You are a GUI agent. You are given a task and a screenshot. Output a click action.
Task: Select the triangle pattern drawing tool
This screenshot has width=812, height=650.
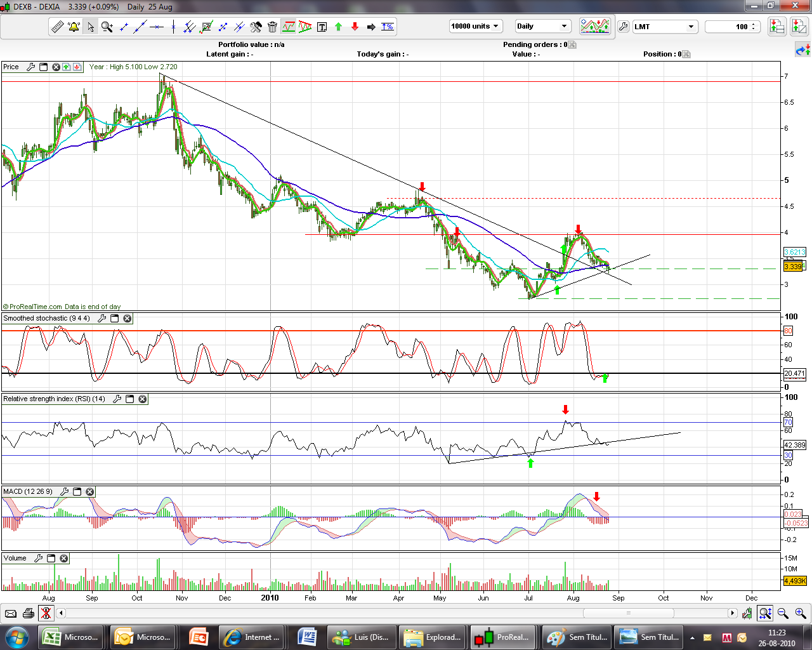pos(305,27)
